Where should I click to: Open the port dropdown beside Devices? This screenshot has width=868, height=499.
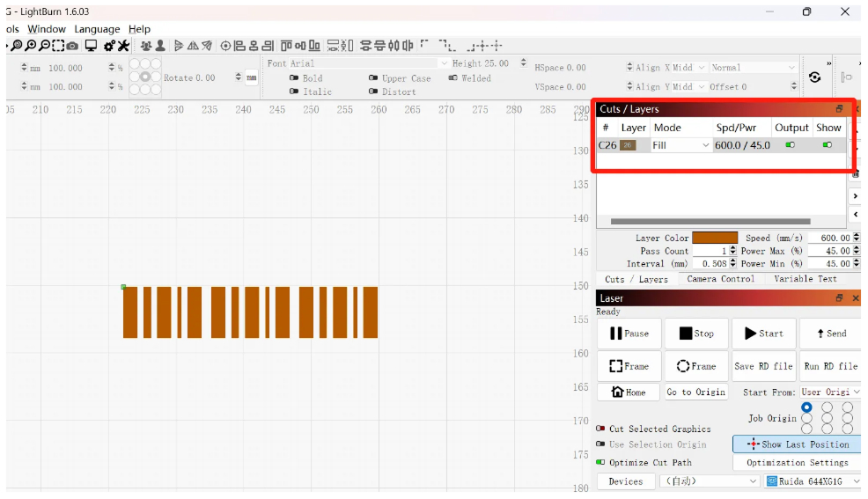710,481
